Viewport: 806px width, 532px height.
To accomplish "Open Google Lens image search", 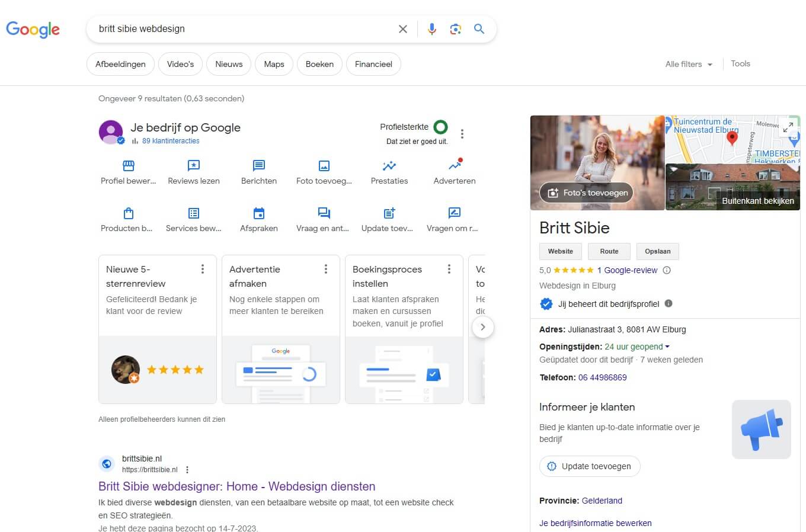I will click(x=455, y=29).
